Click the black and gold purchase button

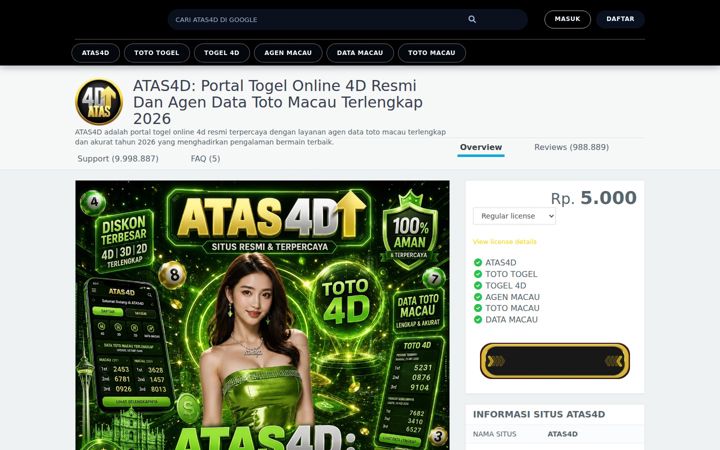click(x=555, y=361)
